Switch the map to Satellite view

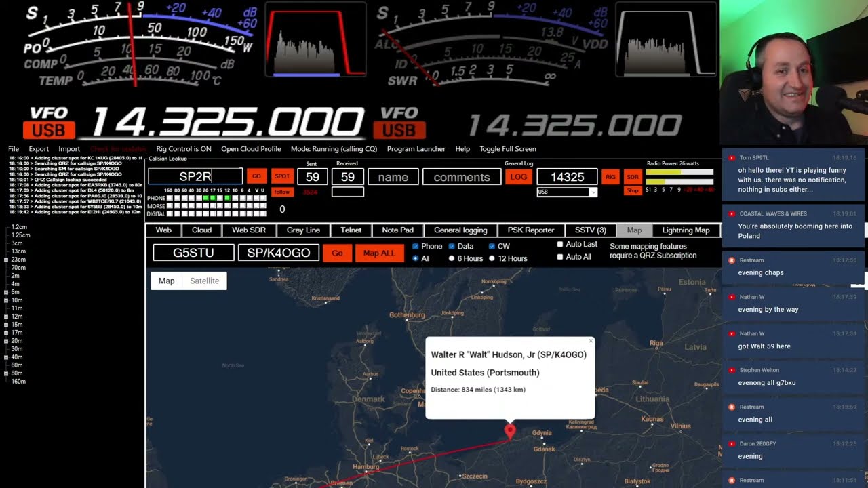click(x=204, y=281)
